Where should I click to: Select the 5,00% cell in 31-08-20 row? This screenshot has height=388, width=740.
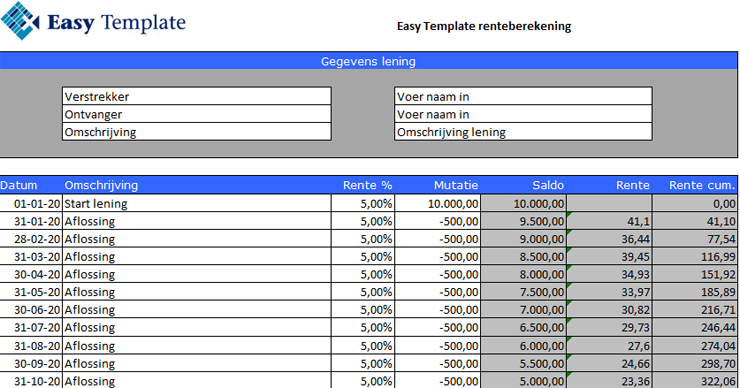pos(363,346)
